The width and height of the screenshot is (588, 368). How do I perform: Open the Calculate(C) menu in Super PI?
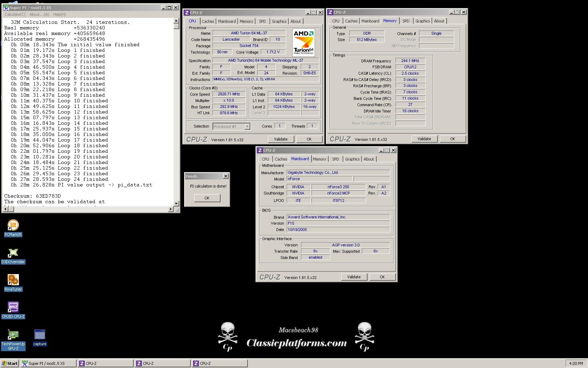click(x=15, y=14)
